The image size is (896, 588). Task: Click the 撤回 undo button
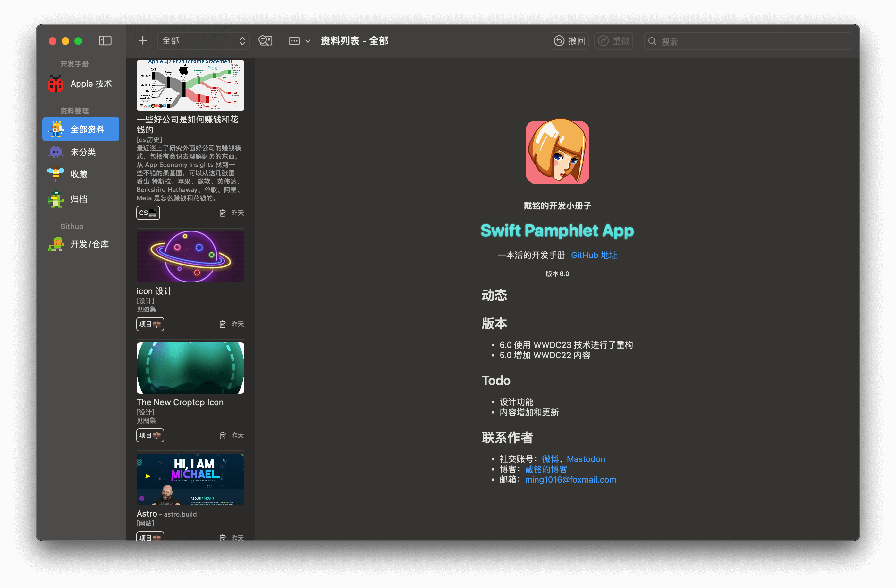coord(569,41)
